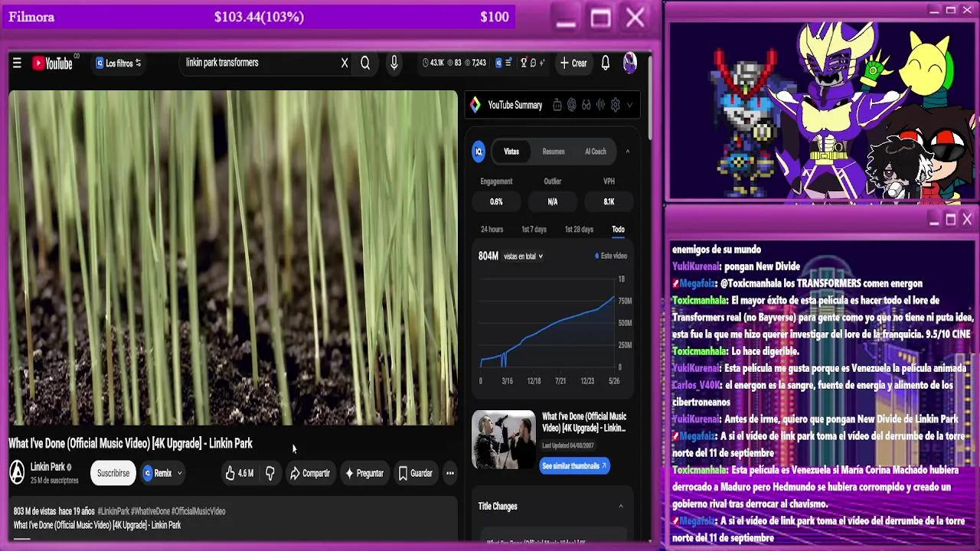The height and width of the screenshot is (551, 980).
Task: Select the 1st 28 days range tab
Action: point(579,230)
